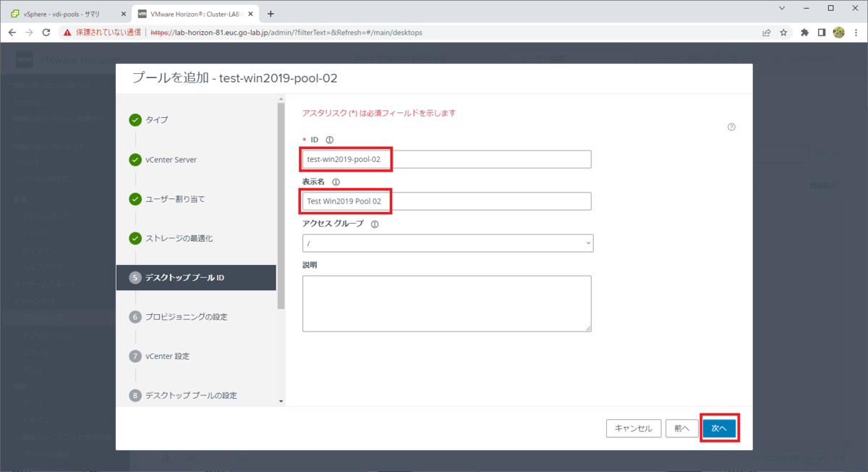Reload the page with refresh icon
Screen dimensions: 868x472
[46, 33]
